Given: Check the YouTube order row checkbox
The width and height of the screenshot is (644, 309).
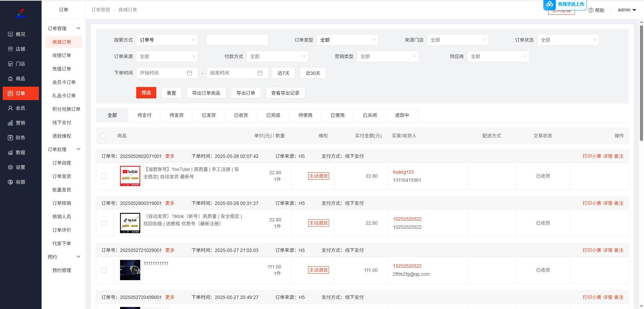Looking at the screenshot, I should tap(104, 176).
